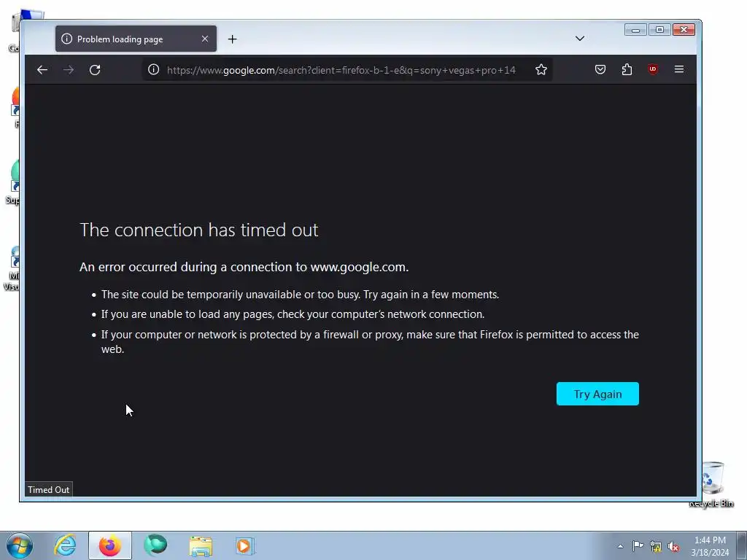
Task: Open Windows Media Player from taskbar
Action: [245, 545]
